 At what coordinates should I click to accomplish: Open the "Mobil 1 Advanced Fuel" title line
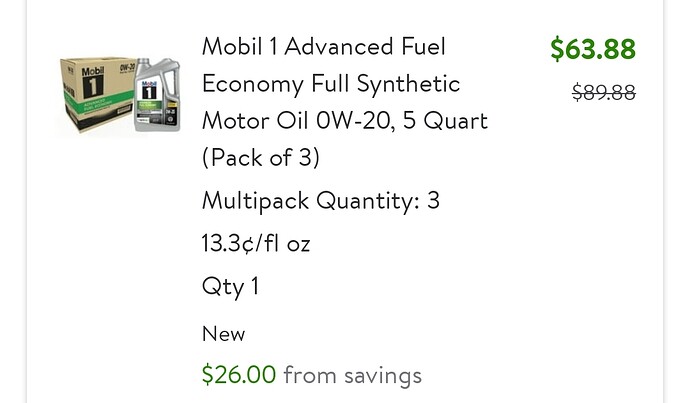324,47
